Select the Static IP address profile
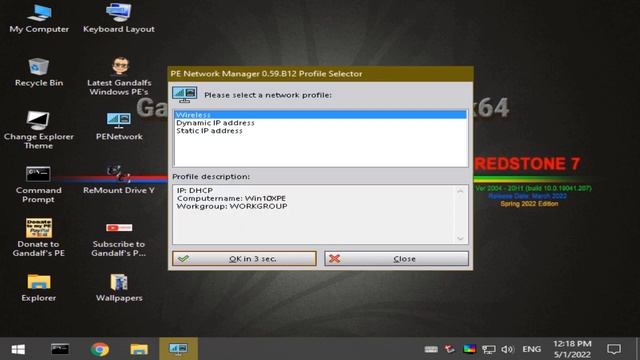Screen dimensions: 640x360 click(321, 131)
